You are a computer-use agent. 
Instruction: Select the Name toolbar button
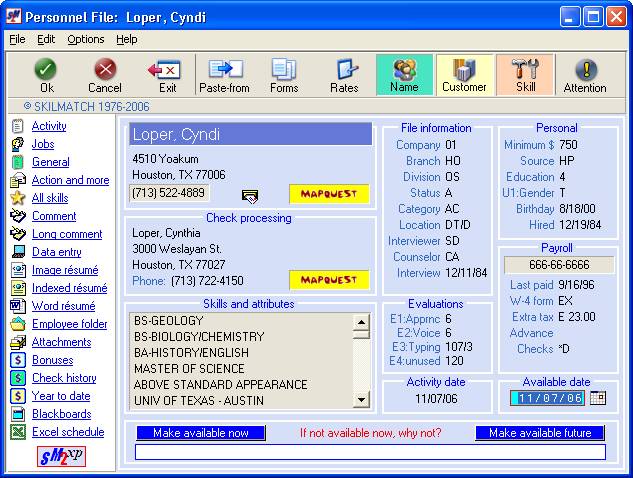pyautogui.click(x=404, y=75)
